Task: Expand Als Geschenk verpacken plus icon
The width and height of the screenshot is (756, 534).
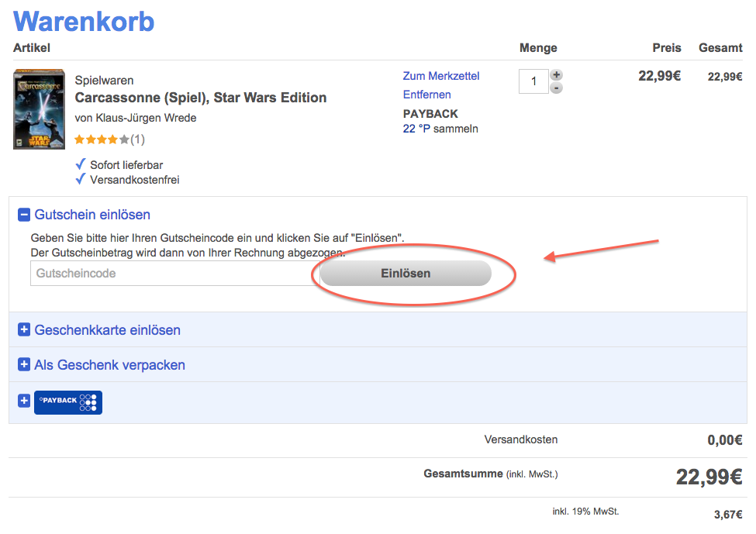Action: click(x=24, y=365)
